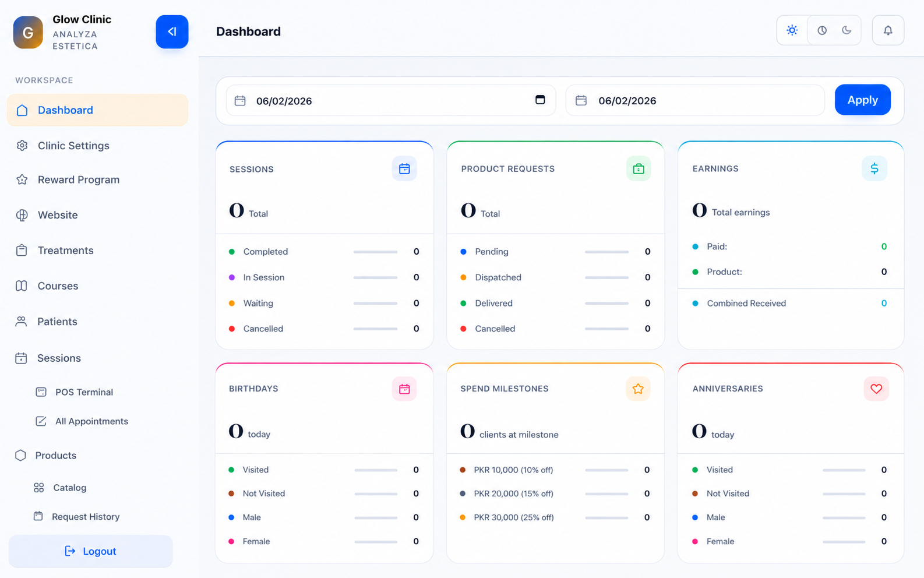Click the Sessions card calendar icon
Screen dimensions: 924x578
point(404,169)
